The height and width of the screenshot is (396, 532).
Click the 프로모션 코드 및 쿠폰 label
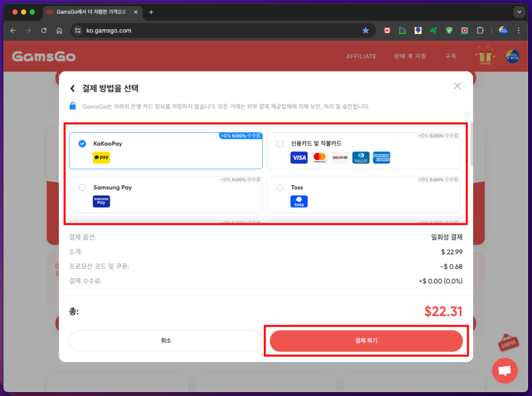coord(99,267)
